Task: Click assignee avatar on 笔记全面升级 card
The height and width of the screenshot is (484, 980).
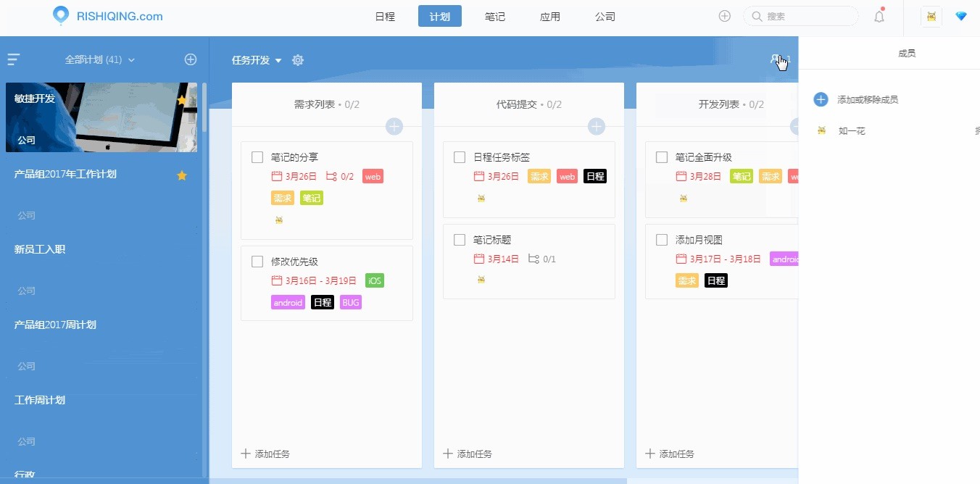Action: pyautogui.click(x=684, y=198)
